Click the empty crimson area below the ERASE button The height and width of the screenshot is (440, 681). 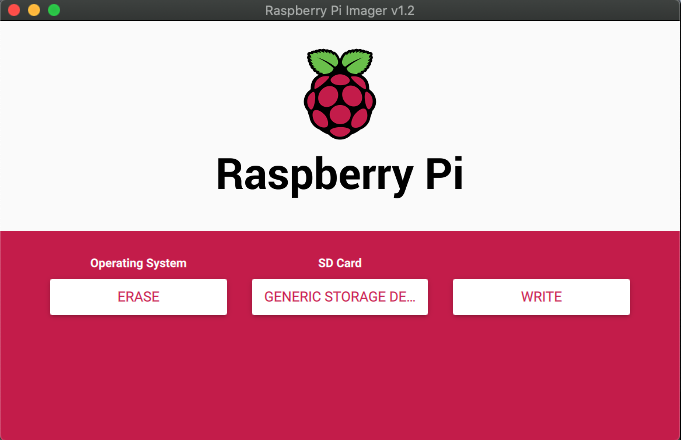138,380
